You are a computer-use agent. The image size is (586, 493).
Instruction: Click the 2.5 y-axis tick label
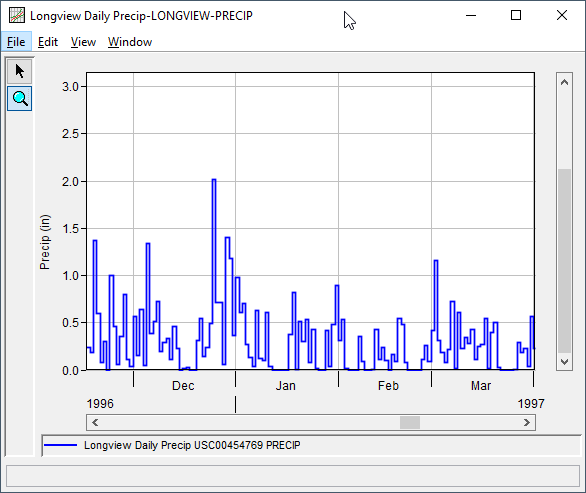(70, 134)
